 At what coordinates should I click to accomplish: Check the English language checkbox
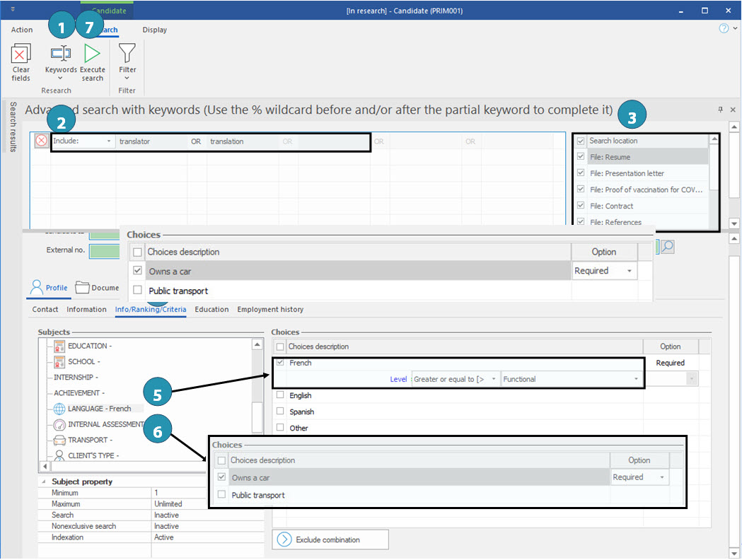tap(281, 395)
